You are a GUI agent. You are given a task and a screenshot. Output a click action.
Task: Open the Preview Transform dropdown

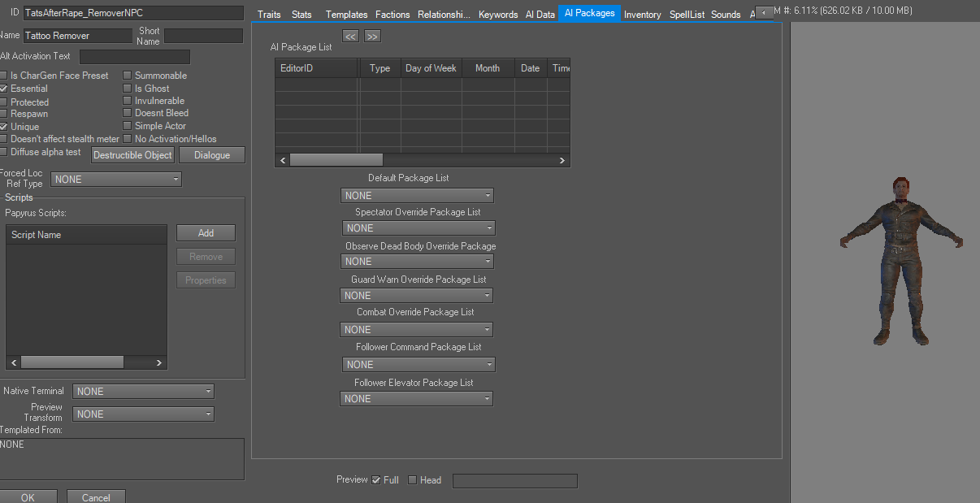coord(144,414)
